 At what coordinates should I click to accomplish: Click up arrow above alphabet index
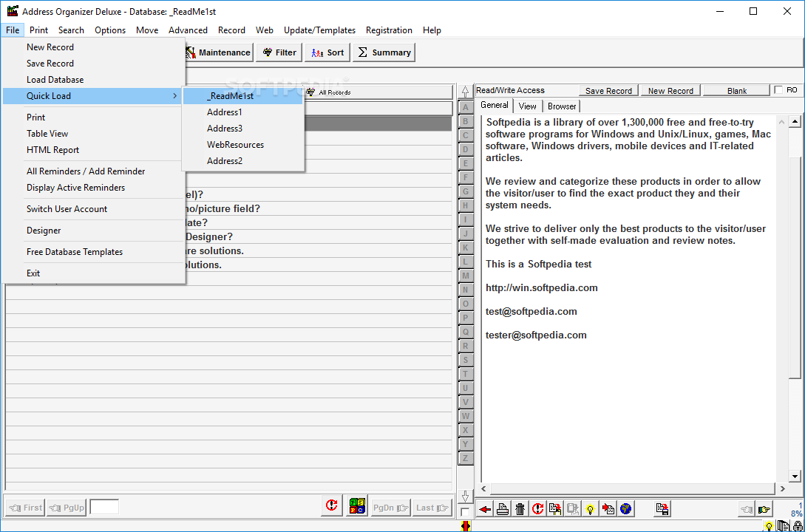click(x=465, y=92)
